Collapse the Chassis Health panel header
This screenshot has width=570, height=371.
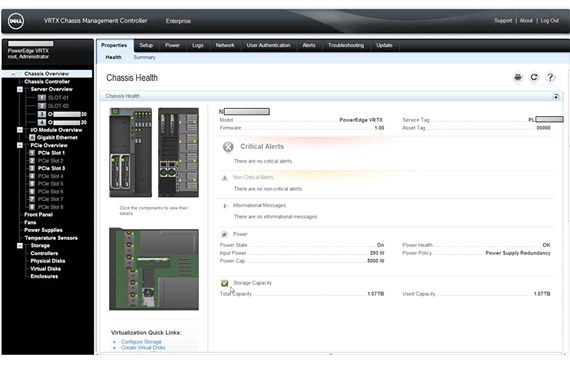(x=556, y=96)
